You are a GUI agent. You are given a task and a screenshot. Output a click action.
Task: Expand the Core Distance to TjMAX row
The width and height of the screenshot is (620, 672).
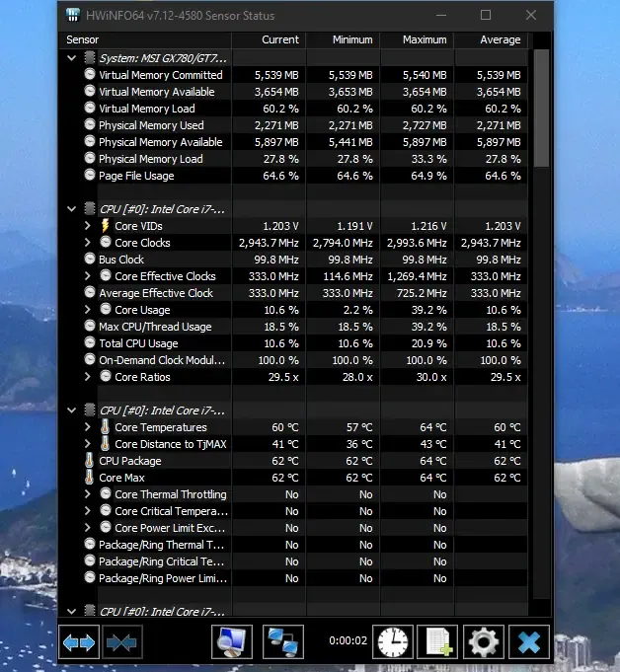tap(88, 444)
